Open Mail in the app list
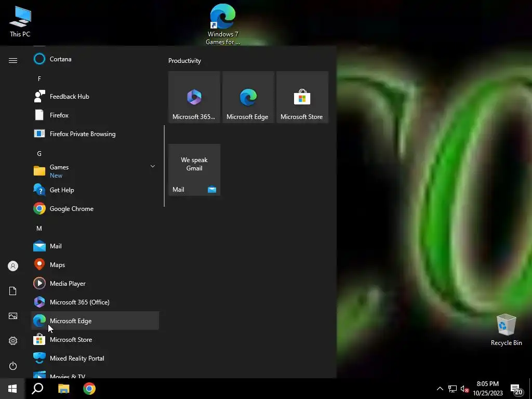 (x=95, y=246)
